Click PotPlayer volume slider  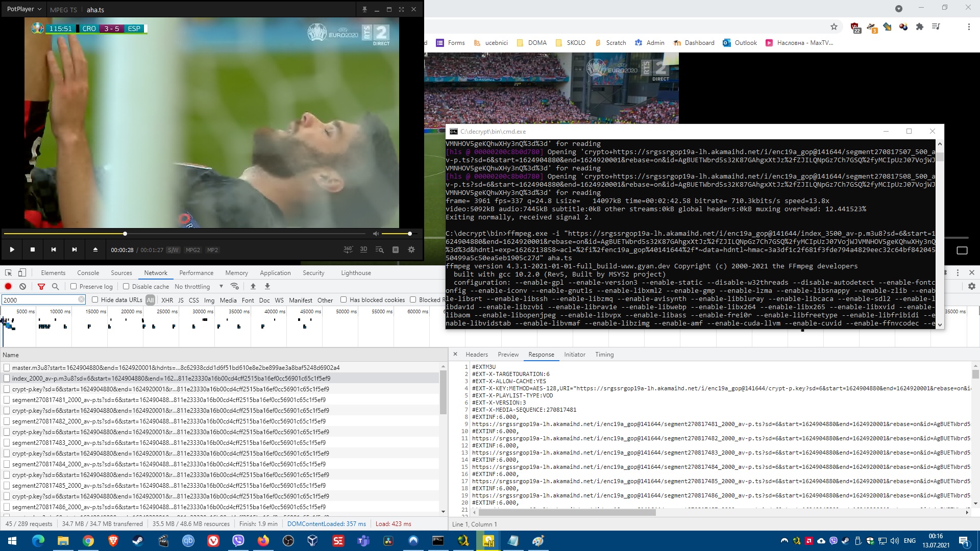(396, 234)
